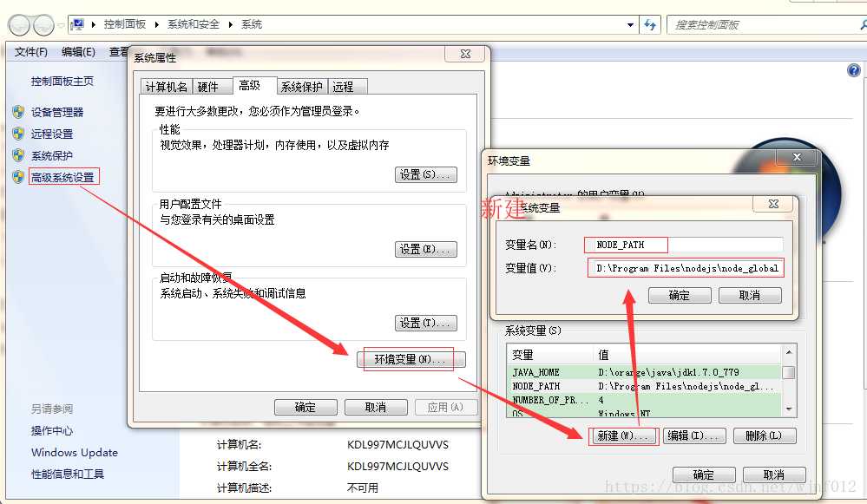Click the 变量 column header
Viewport: 867px width, 504px height.
550,354
